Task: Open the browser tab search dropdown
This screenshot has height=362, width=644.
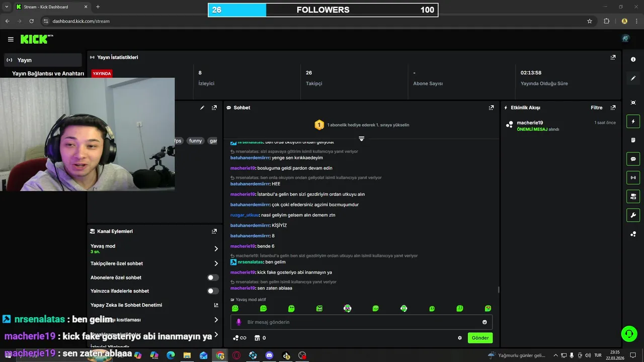Action: [7, 7]
